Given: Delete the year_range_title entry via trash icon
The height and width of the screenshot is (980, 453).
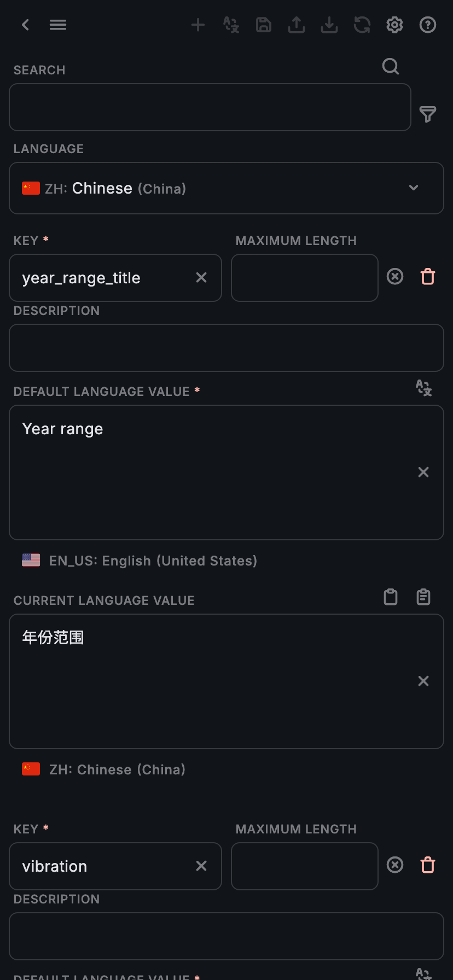Looking at the screenshot, I should [428, 277].
